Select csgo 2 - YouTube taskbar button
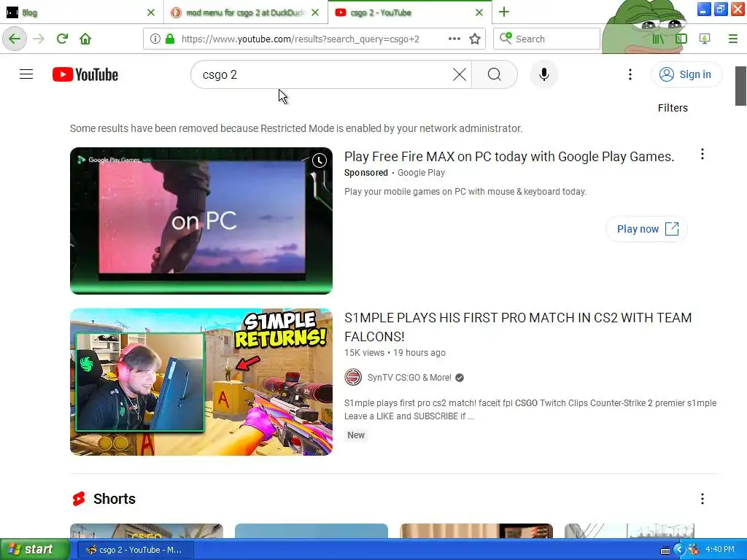747x560 pixels. click(x=135, y=550)
